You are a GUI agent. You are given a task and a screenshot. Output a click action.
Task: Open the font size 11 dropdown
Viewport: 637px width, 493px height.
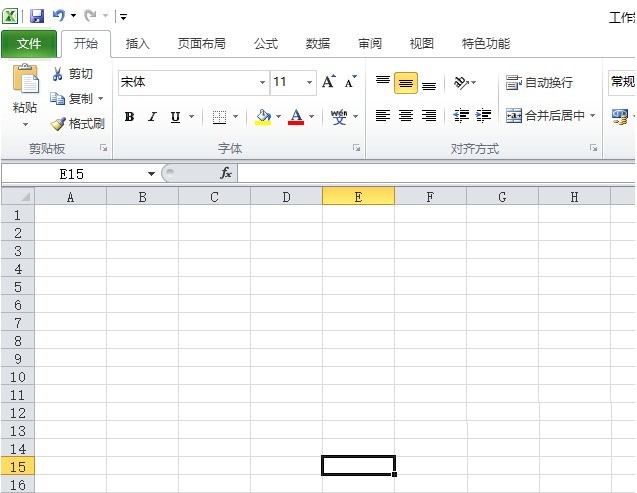[x=310, y=82]
